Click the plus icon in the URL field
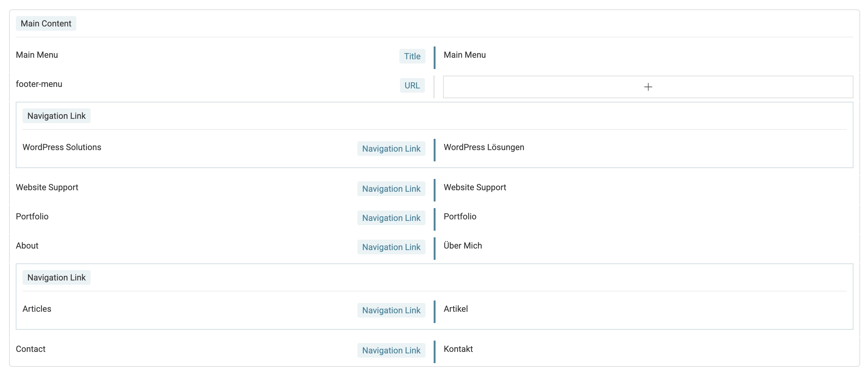 pyautogui.click(x=648, y=87)
